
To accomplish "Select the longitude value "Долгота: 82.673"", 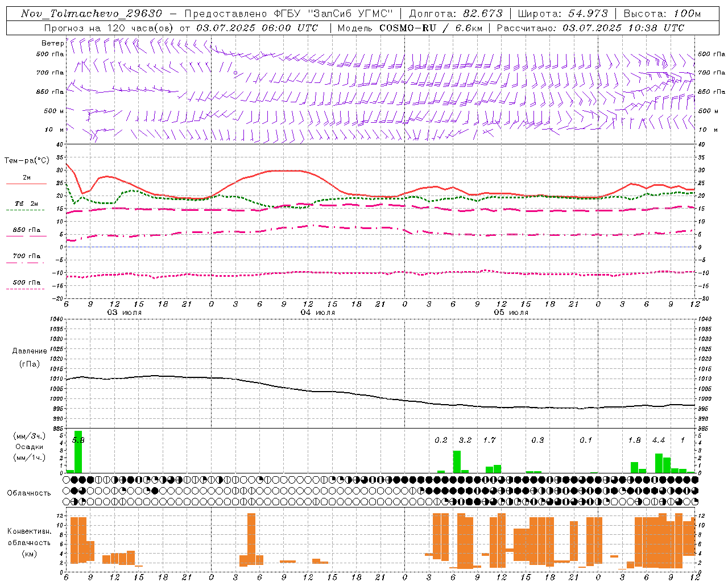I will pyautogui.click(x=456, y=14).
